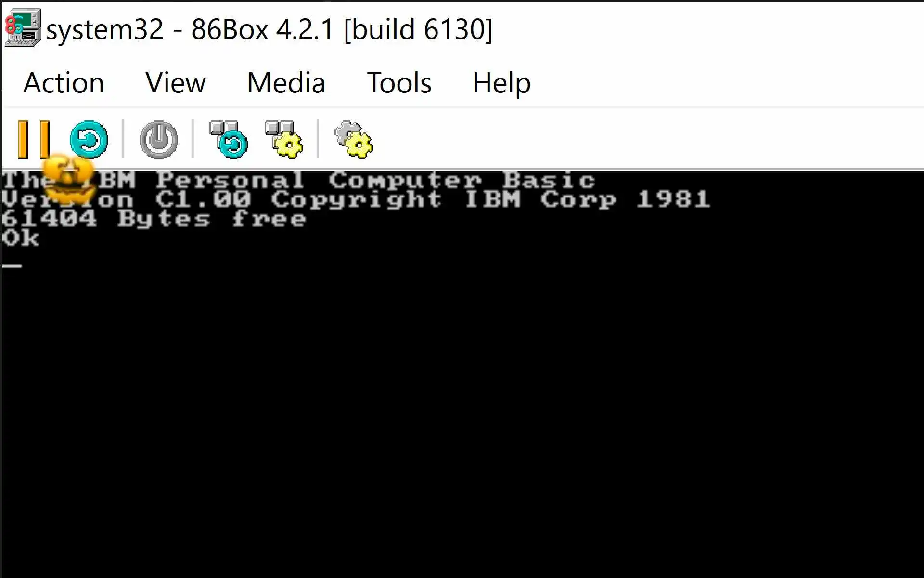The width and height of the screenshot is (924, 578).
Task: Pause the emulation with the orange pause icon
Action: pos(34,139)
